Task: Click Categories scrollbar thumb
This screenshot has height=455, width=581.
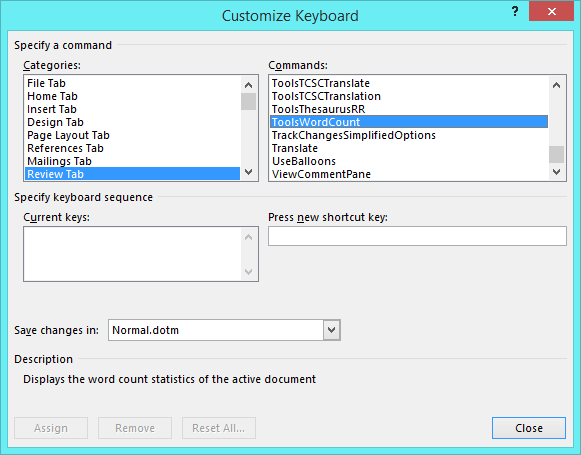Action: 249,102
